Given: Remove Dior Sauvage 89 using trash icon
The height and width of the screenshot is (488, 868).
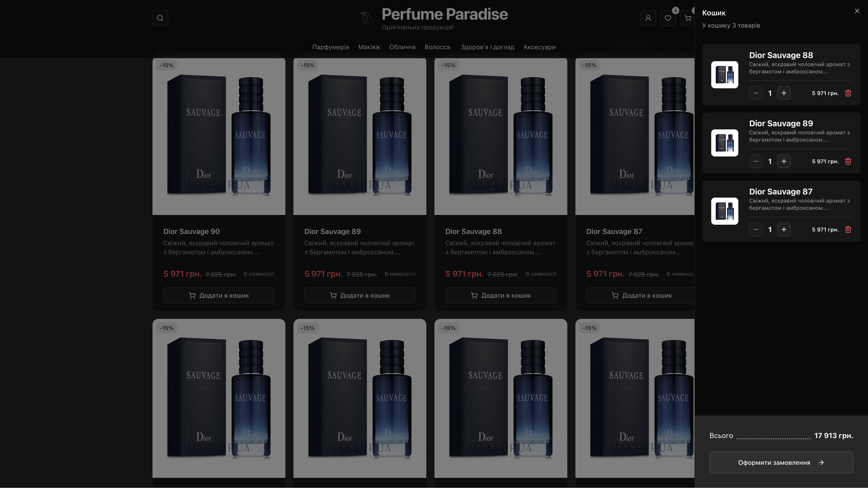Looking at the screenshot, I should click(x=848, y=161).
